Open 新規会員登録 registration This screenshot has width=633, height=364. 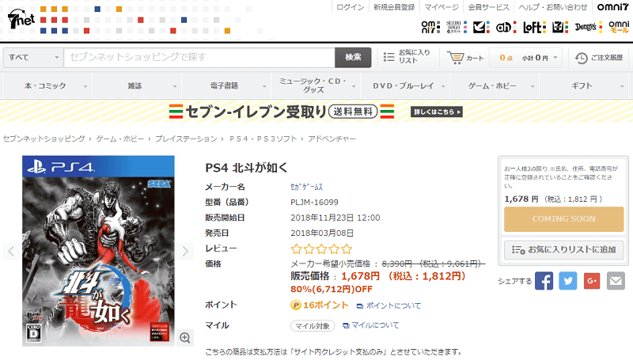point(394,7)
